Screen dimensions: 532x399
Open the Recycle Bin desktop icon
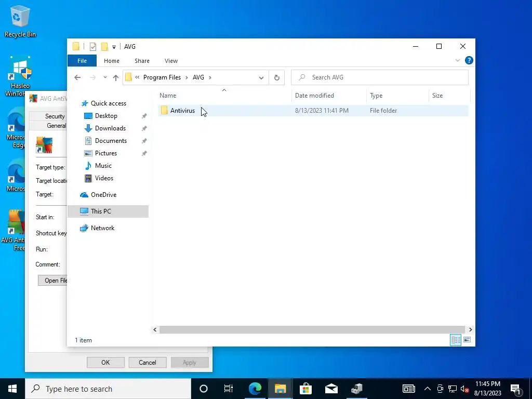tap(20, 21)
